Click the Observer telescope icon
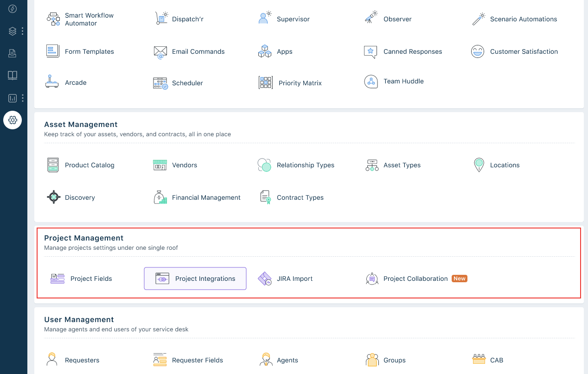The width and height of the screenshot is (588, 374). [371, 18]
